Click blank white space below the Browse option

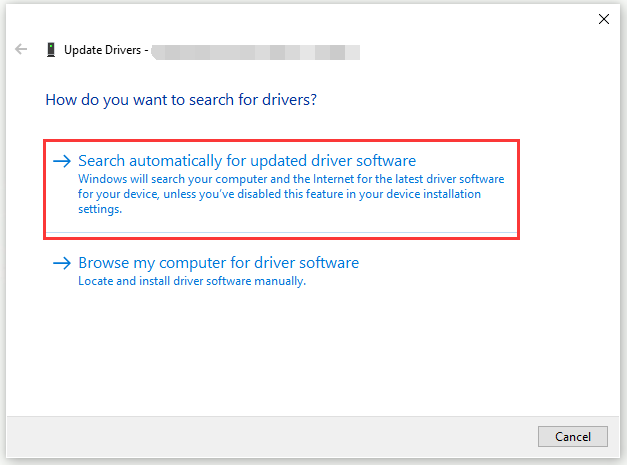(300, 350)
